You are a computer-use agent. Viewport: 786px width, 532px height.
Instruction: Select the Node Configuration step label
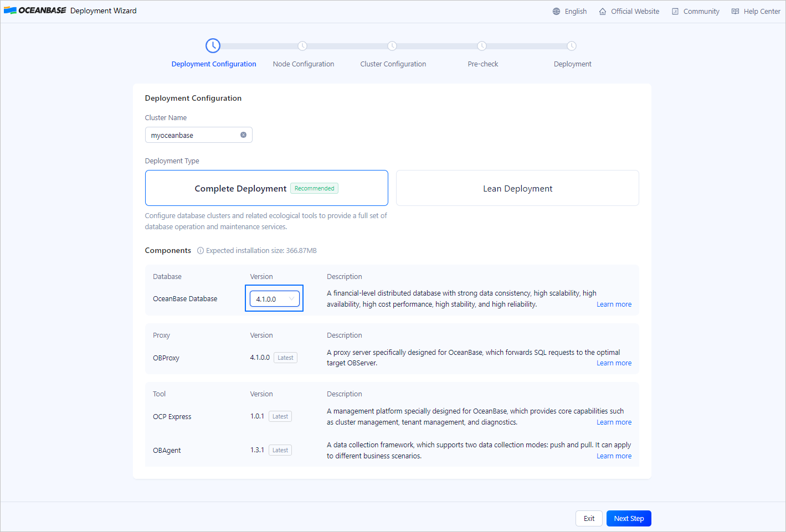click(304, 64)
